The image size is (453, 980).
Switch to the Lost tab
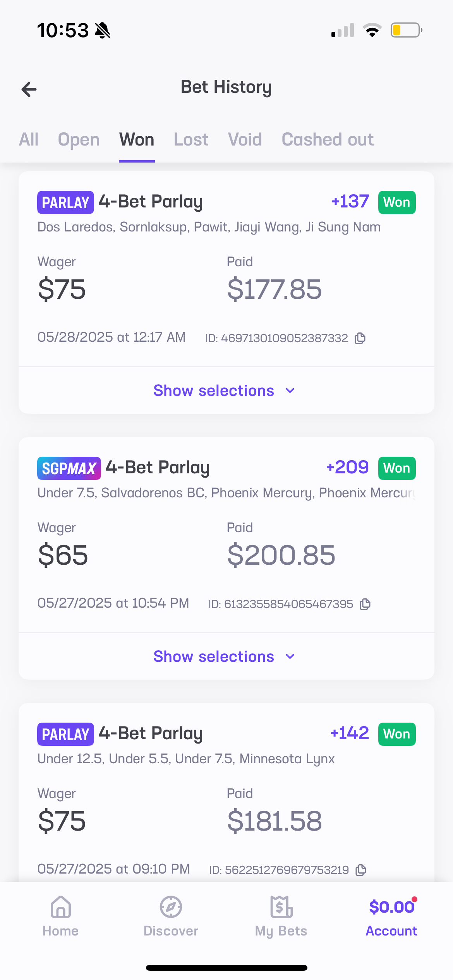click(x=191, y=139)
